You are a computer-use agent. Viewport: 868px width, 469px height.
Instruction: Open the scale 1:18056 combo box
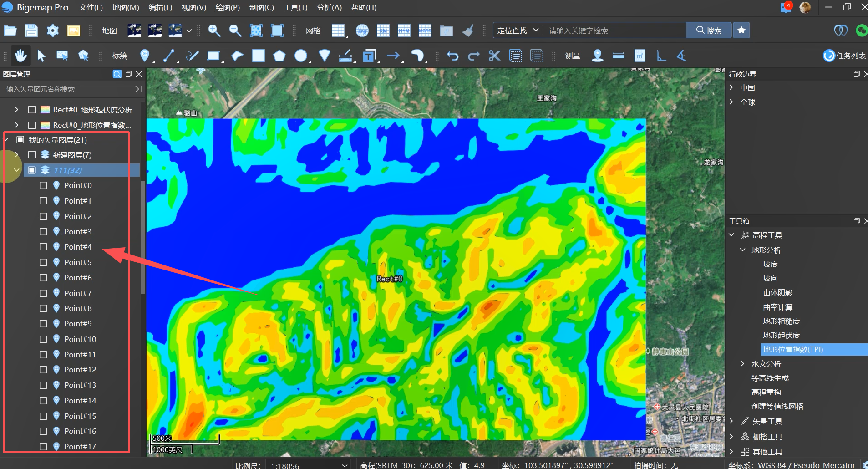[309, 465]
